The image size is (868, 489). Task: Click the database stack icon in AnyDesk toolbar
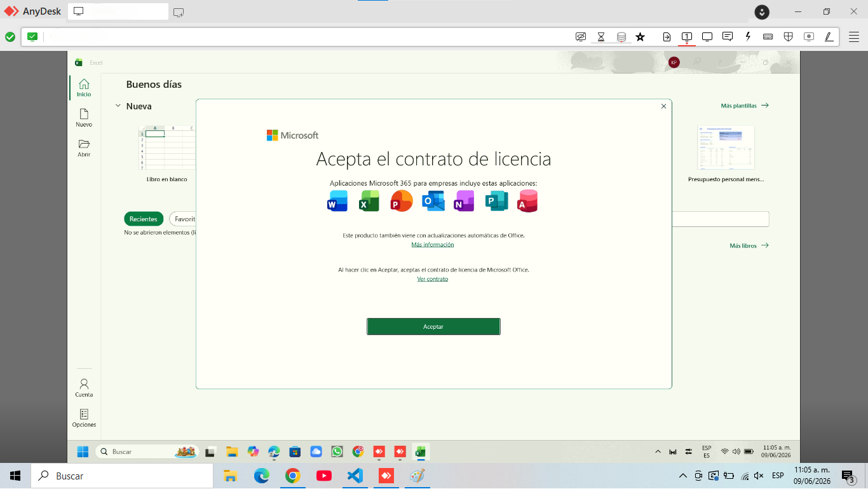[x=621, y=37]
